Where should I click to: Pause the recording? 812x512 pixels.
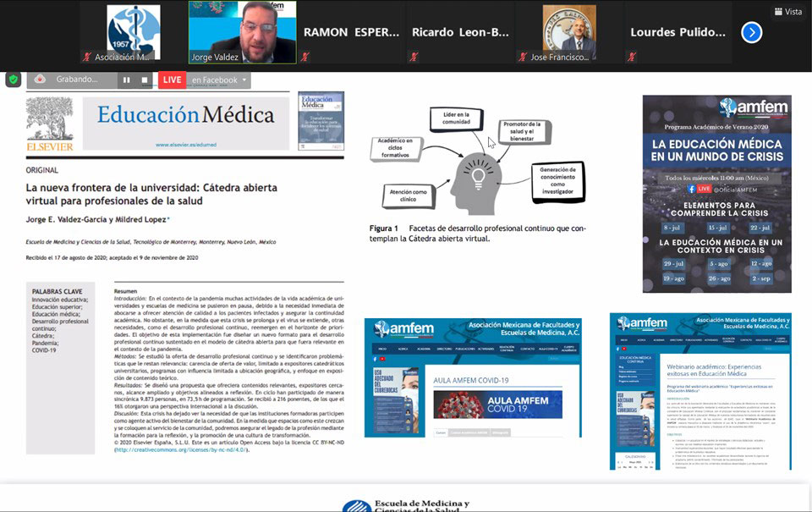(127, 80)
